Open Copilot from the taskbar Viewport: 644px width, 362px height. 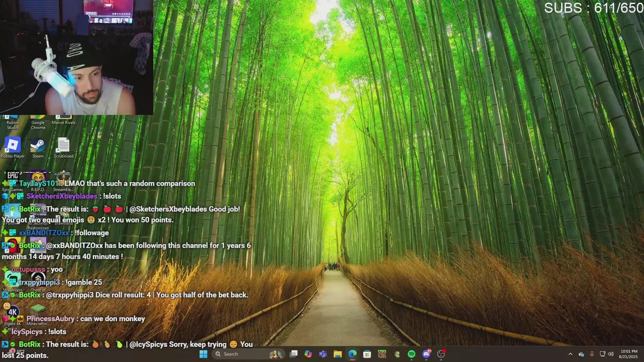point(308,354)
